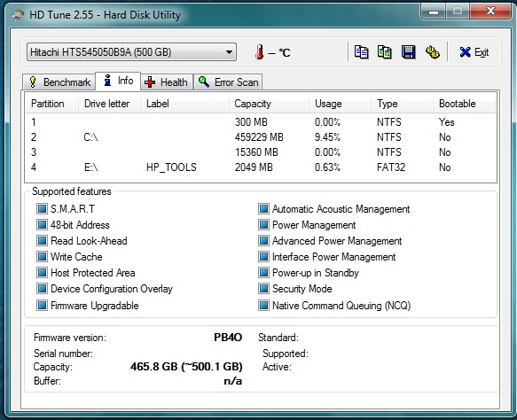Select the C:\ drive letter cell
This screenshot has height=420, width=517.
coord(90,137)
